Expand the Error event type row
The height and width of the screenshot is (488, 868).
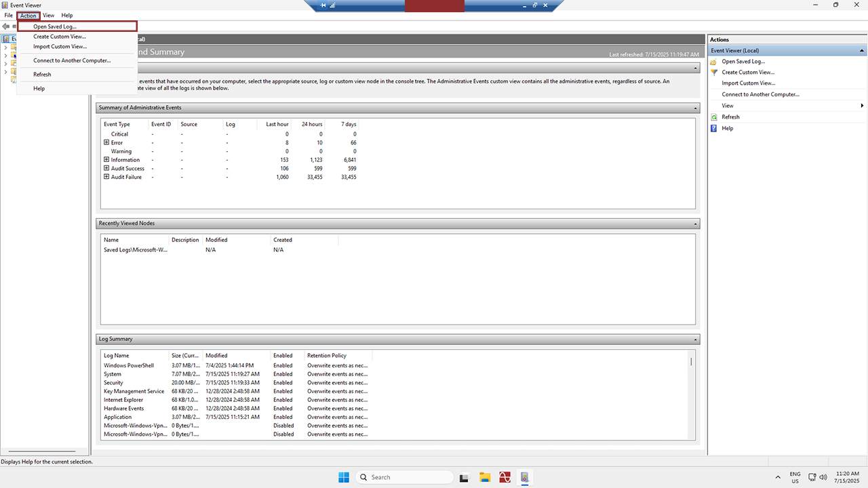coord(106,142)
